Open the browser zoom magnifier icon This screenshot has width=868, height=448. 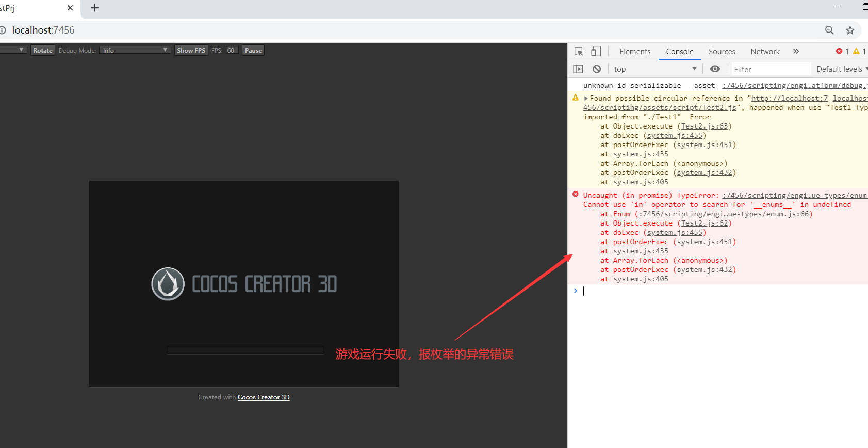point(829,30)
